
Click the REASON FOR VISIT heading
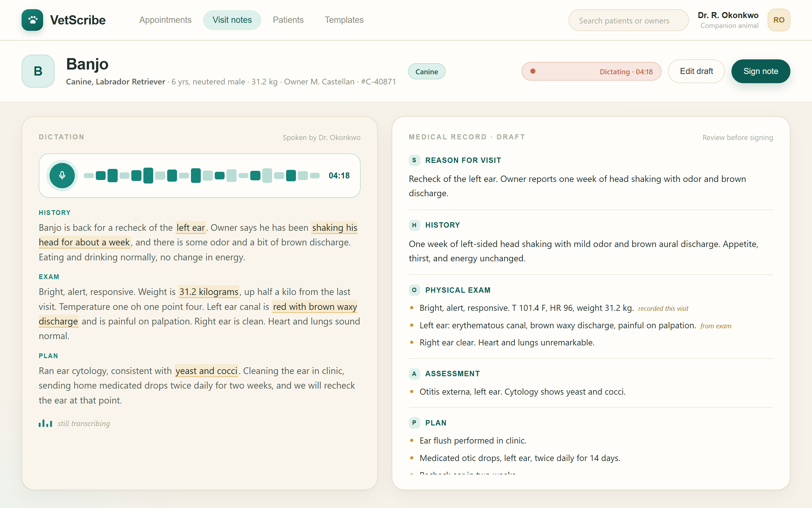(463, 160)
